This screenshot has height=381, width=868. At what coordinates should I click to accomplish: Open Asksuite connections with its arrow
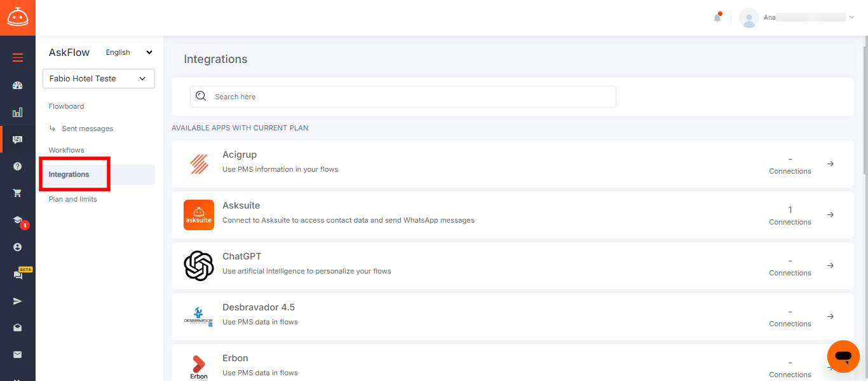pos(831,215)
